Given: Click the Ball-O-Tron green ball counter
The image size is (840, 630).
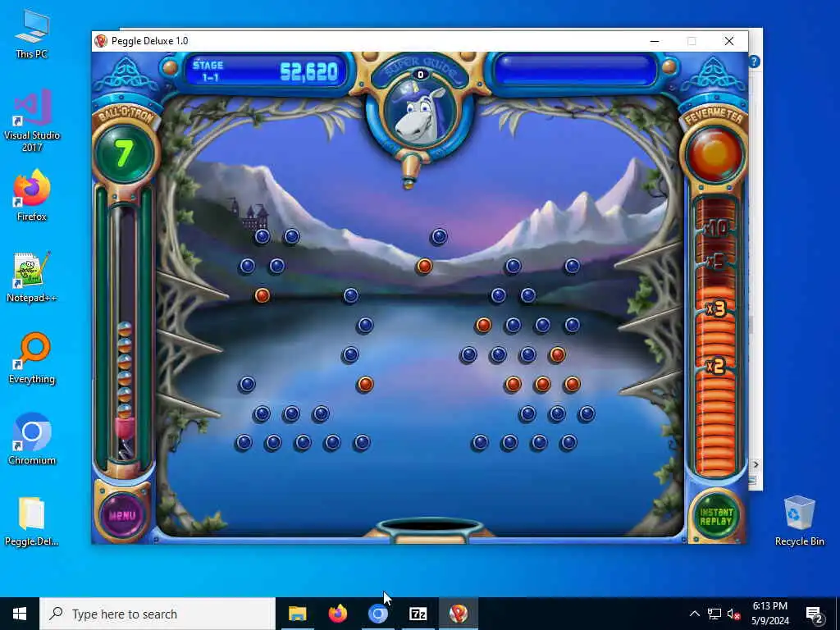Looking at the screenshot, I should [125, 153].
